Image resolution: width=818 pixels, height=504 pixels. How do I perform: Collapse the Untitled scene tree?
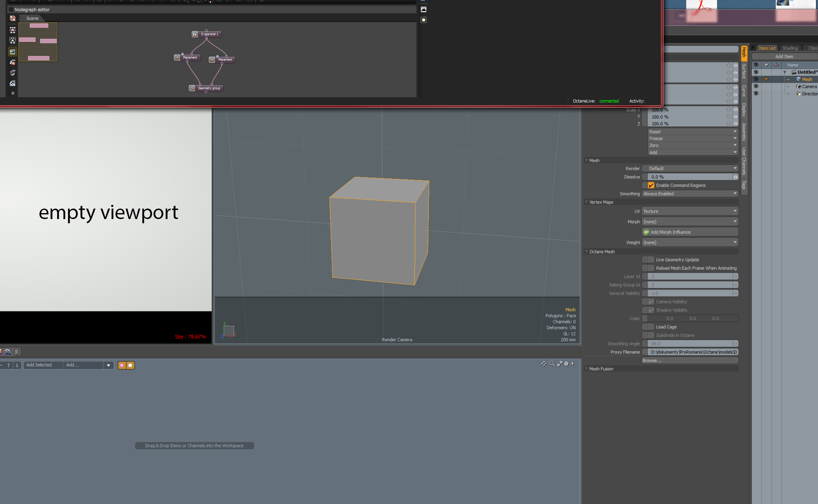[785, 72]
